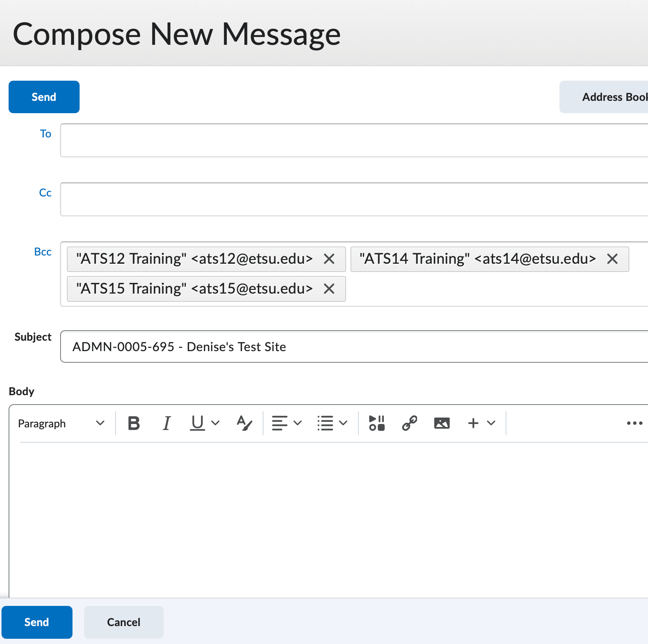Remove ATS12 Training from Bcc recipients
Image resolution: width=648 pixels, height=644 pixels.
(x=329, y=259)
